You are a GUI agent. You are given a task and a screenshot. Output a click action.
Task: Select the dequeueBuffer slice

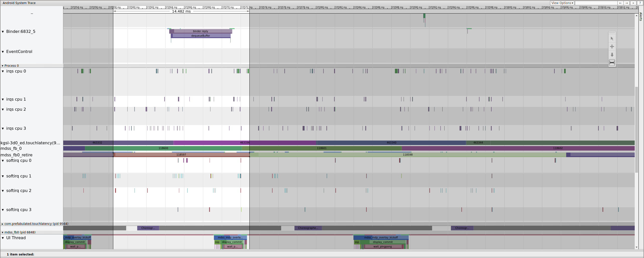[200, 36]
